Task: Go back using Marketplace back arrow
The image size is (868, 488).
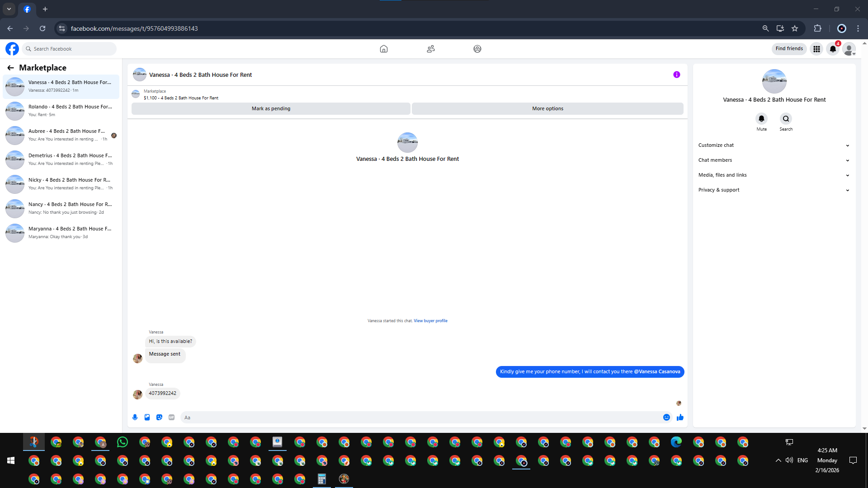Action: [10, 68]
